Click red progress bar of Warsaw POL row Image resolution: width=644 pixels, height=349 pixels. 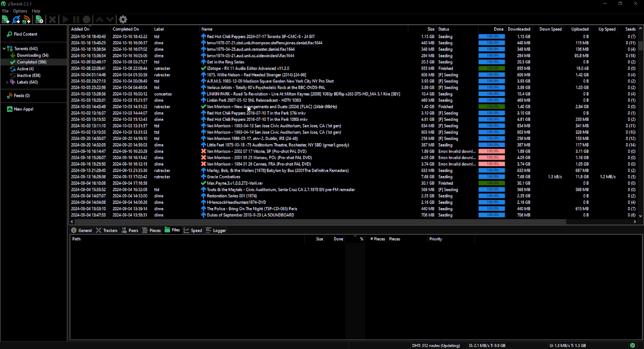pos(492,158)
